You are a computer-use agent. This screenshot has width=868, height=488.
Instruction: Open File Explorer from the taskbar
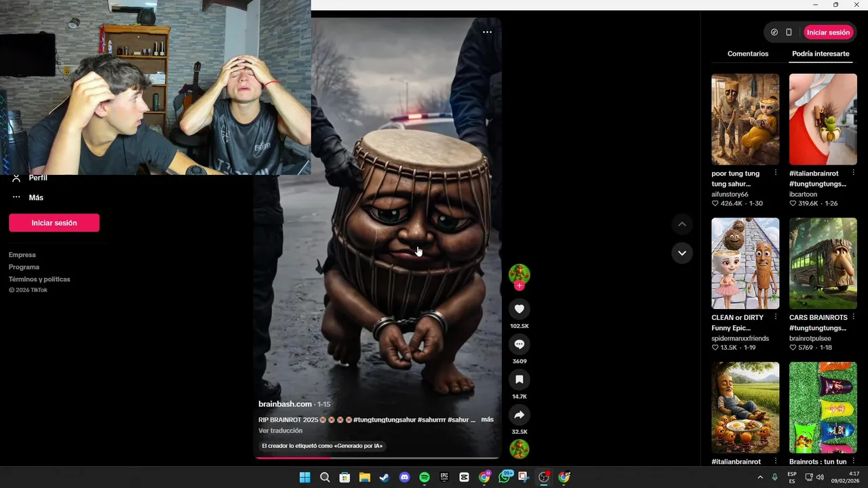tap(364, 477)
